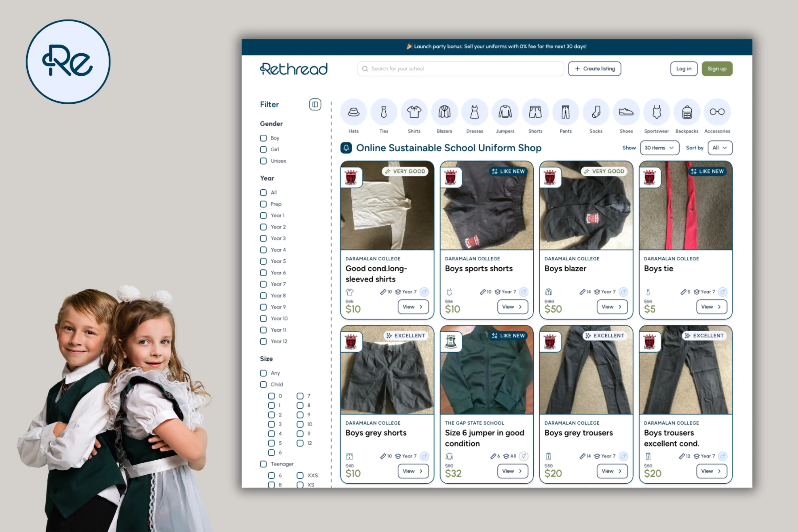This screenshot has width=798, height=532.
Task: Select the Jumpers category icon
Action: point(505,112)
